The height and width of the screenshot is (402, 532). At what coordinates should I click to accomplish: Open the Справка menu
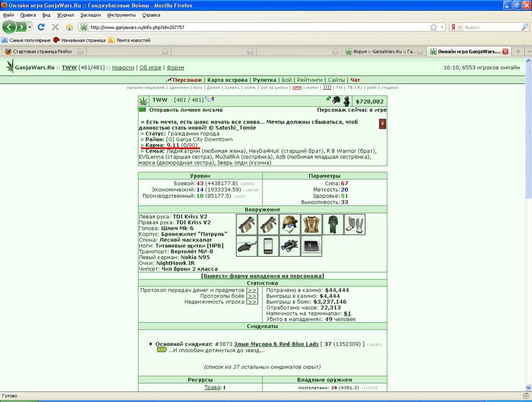coord(151,15)
